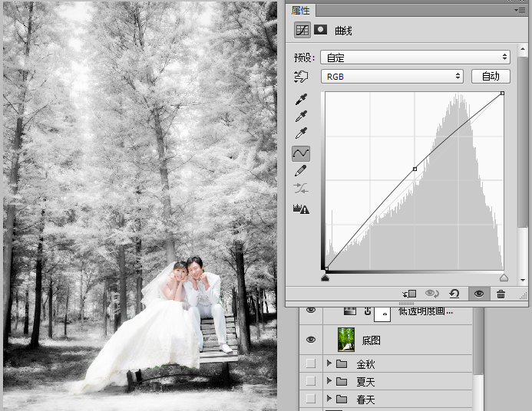Click the 金秋 folder icon
The image size is (532, 411).
[x=342, y=364]
